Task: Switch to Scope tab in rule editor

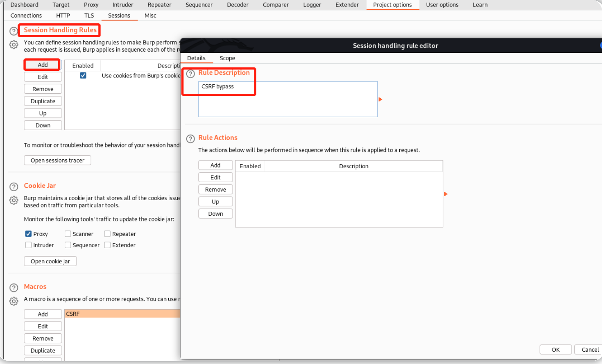Action: click(x=227, y=58)
